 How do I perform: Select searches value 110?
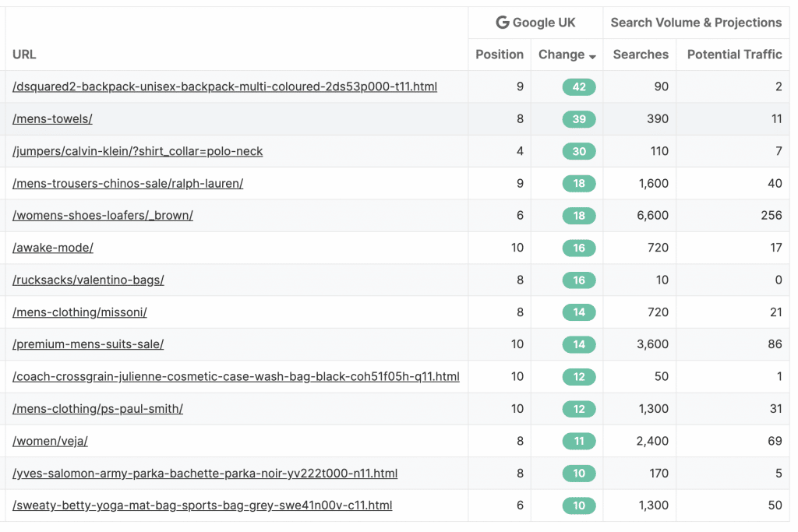click(659, 151)
